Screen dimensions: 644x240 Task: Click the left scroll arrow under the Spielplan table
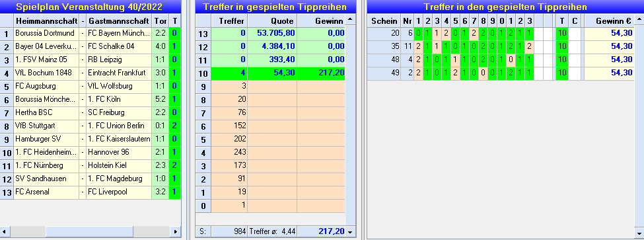point(5,232)
